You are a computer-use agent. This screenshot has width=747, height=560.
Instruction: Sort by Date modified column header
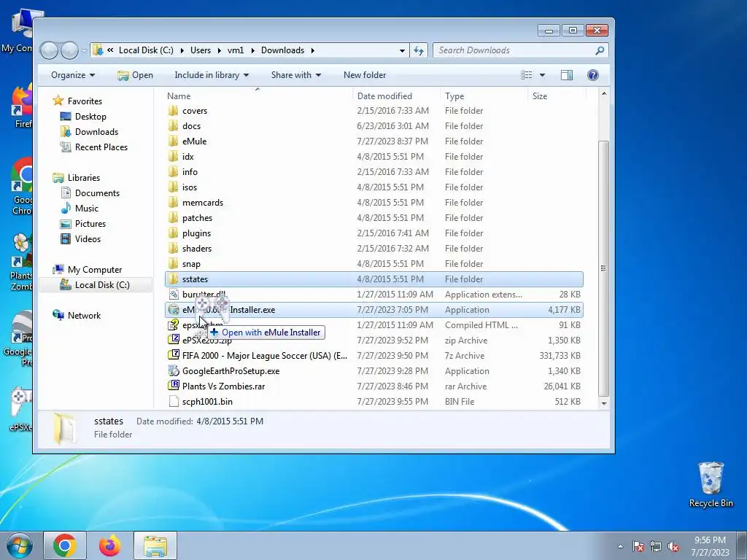coord(396,96)
